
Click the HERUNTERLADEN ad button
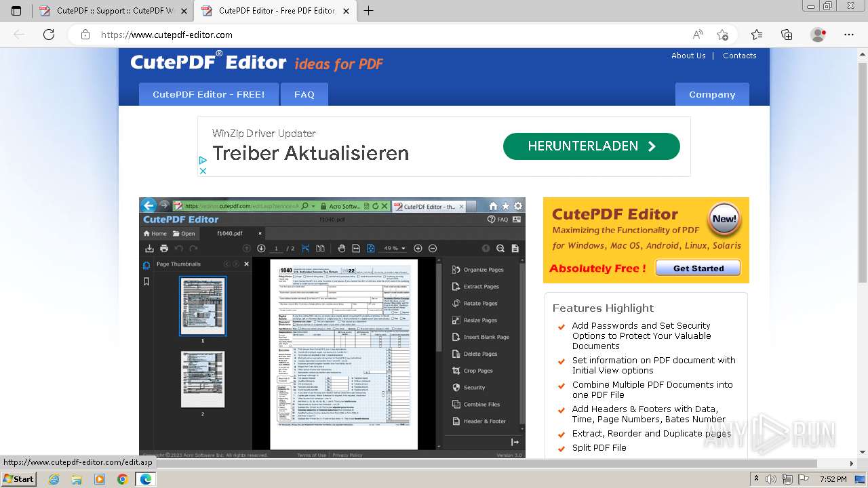click(x=591, y=146)
